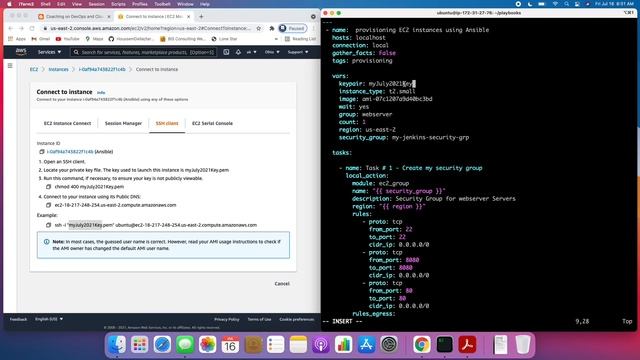Go back in Chrome
The image size is (640, 360).
[11, 29]
